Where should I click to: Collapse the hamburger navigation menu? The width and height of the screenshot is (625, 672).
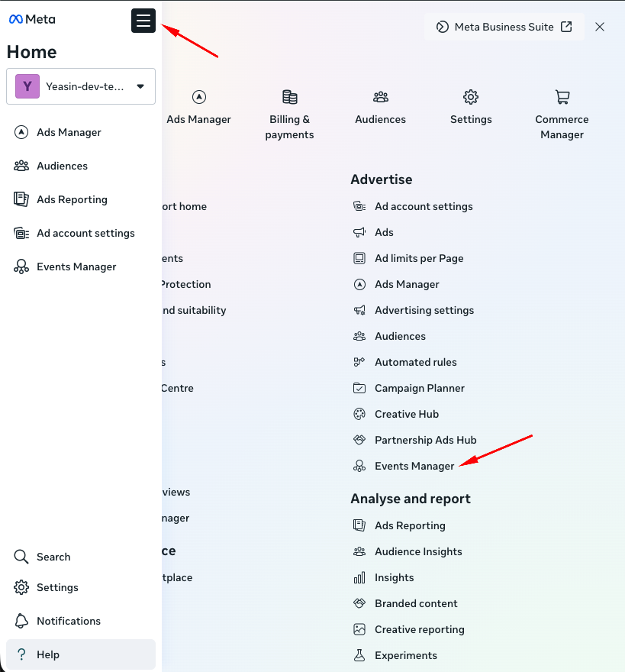click(x=143, y=21)
